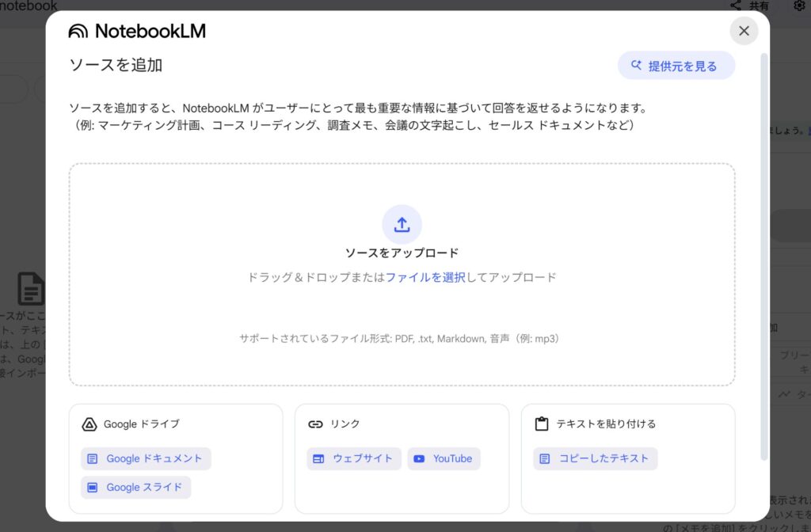Click the clipboard icon beside テキストを貼り付ける
The height and width of the screenshot is (532, 811).
[542, 424]
